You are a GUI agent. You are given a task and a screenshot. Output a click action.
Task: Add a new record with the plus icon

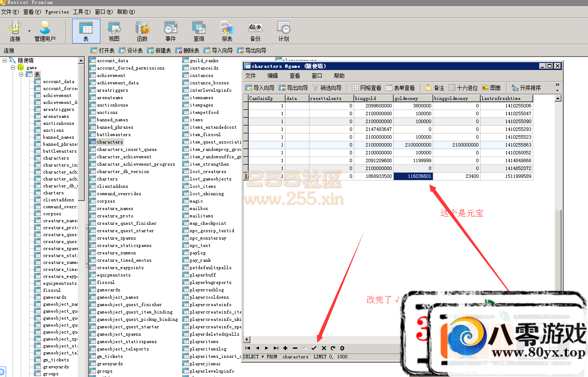pyautogui.click(x=285, y=348)
